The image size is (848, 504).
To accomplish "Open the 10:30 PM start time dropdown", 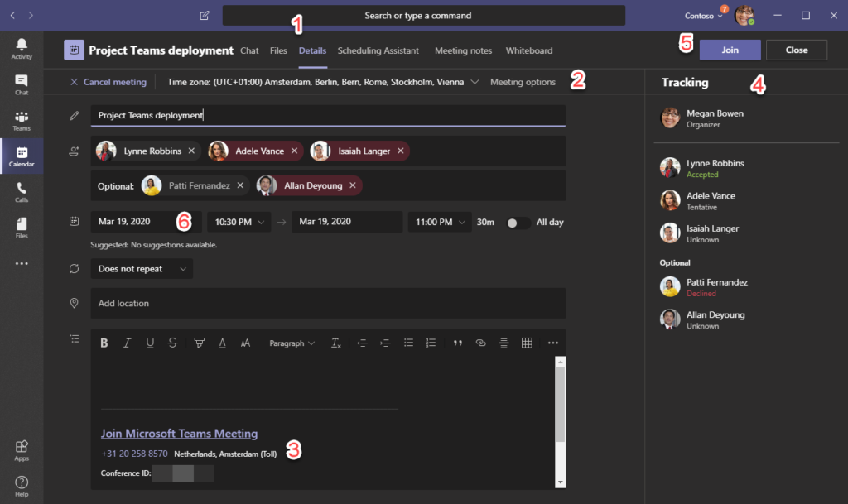I will pyautogui.click(x=239, y=222).
